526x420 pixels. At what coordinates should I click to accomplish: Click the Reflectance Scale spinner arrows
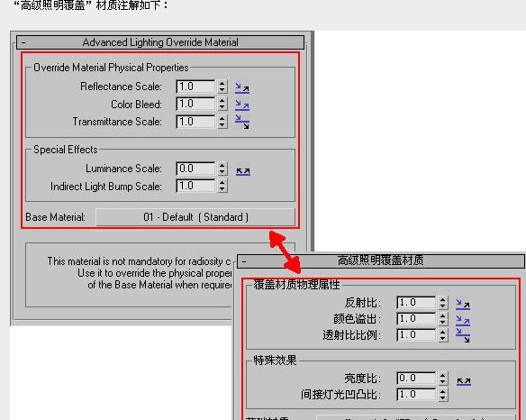coord(222,87)
